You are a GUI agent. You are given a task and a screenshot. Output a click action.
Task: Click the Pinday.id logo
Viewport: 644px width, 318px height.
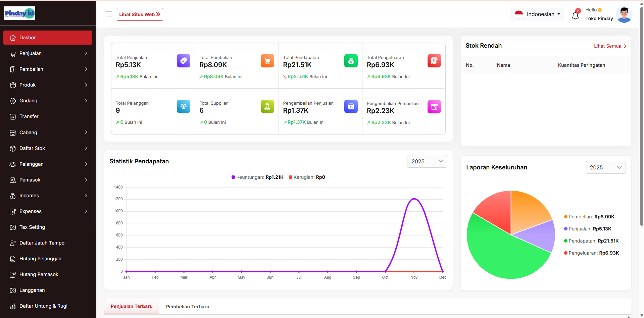pyautogui.click(x=19, y=13)
